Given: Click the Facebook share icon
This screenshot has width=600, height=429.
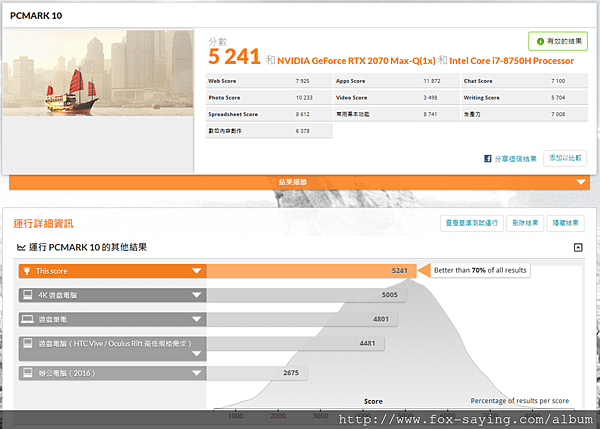Looking at the screenshot, I should click(488, 158).
